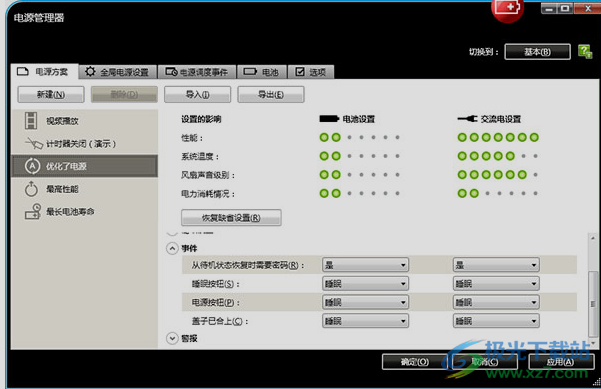Confirm with the 确定(O) button

tap(415, 362)
